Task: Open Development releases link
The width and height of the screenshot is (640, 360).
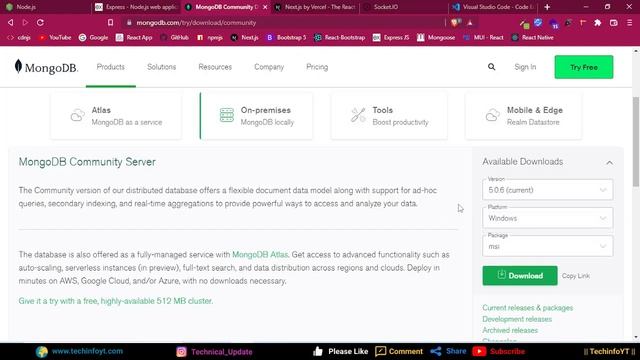Action: [x=517, y=319]
